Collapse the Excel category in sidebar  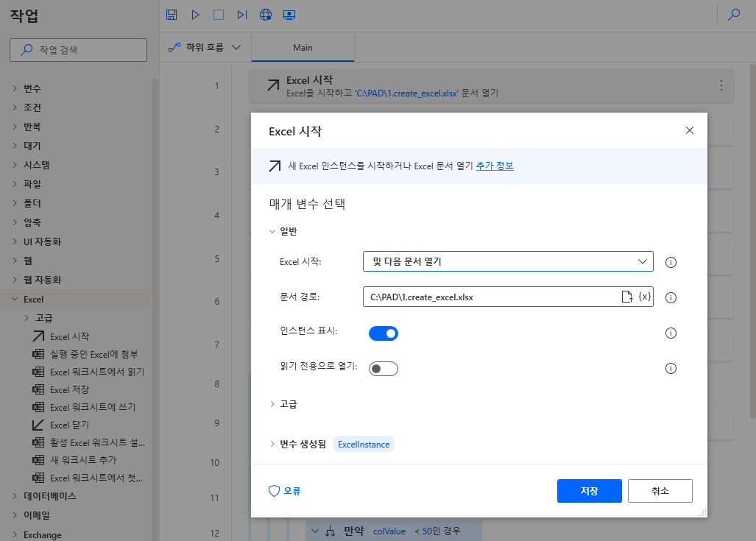click(15, 300)
